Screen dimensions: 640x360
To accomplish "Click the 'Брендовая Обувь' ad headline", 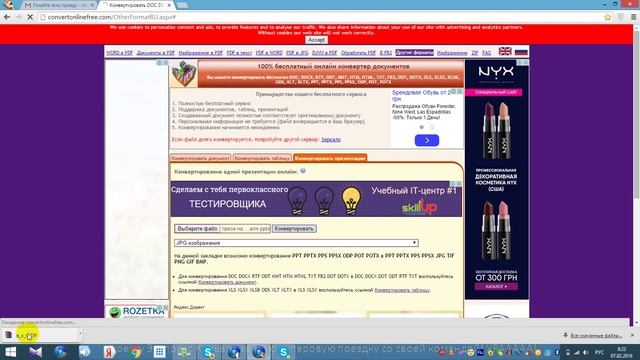I will pos(421,96).
